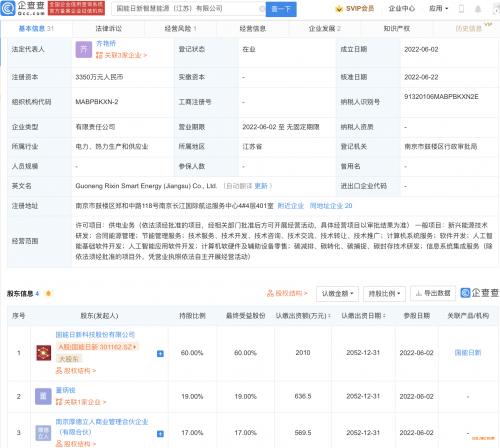This screenshot has height=448, width=500.
Task: Open the 南京厚德立人 partnership shareholder link
Action: [102, 427]
